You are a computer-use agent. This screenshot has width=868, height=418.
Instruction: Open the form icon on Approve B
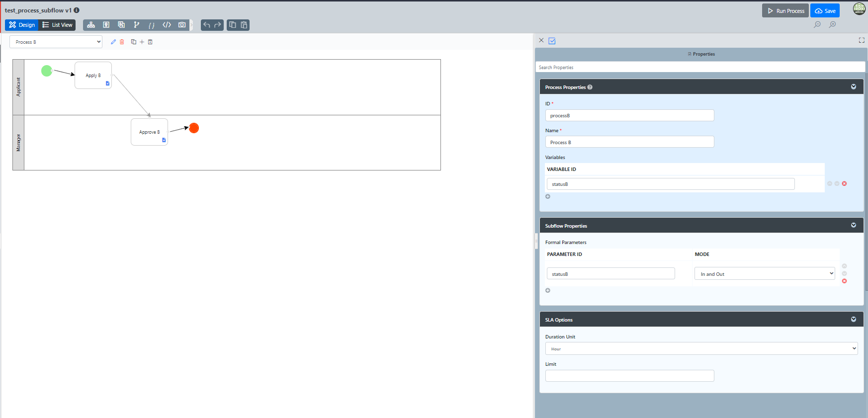(164, 140)
